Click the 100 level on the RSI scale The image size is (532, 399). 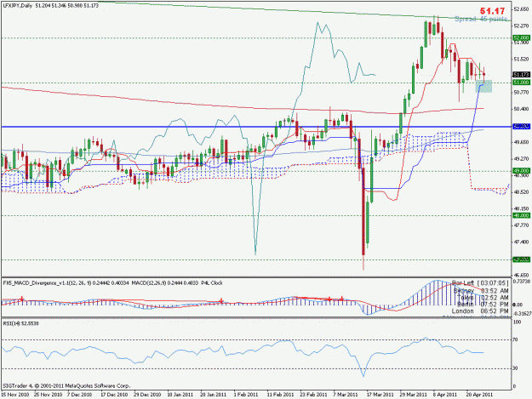pyautogui.click(x=517, y=322)
